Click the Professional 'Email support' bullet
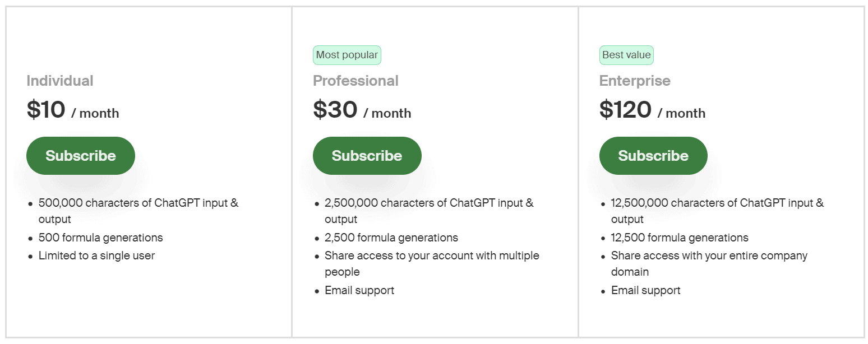 (359, 290)
